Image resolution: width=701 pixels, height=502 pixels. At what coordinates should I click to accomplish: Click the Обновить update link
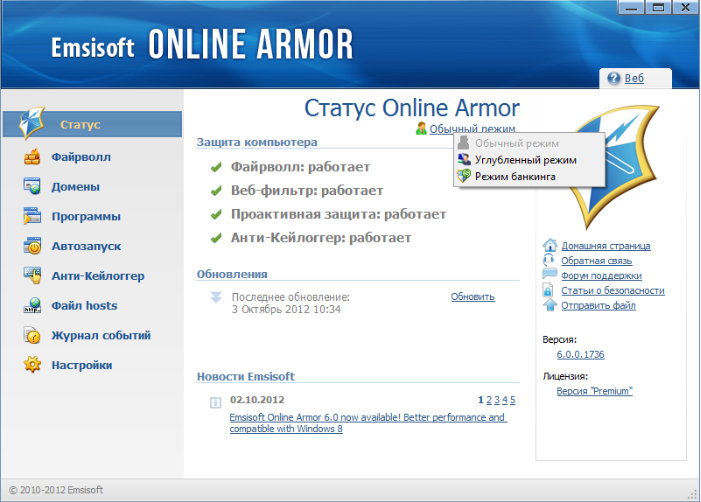(x=473, y=297)
